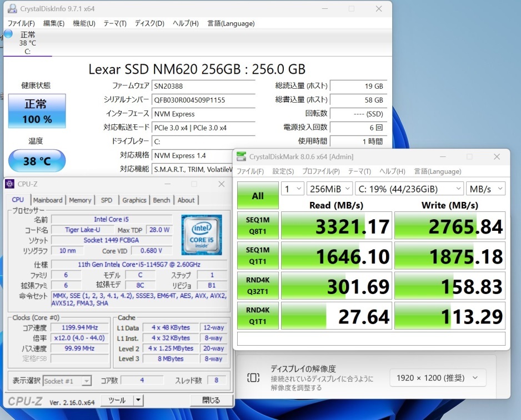Open the MB/s unit dropdown

click(x=485, y=189)
